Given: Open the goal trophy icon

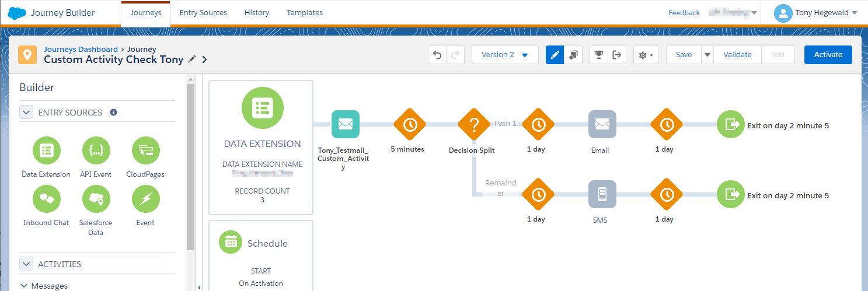Looking at the screenshot, I should click(598, 55).
